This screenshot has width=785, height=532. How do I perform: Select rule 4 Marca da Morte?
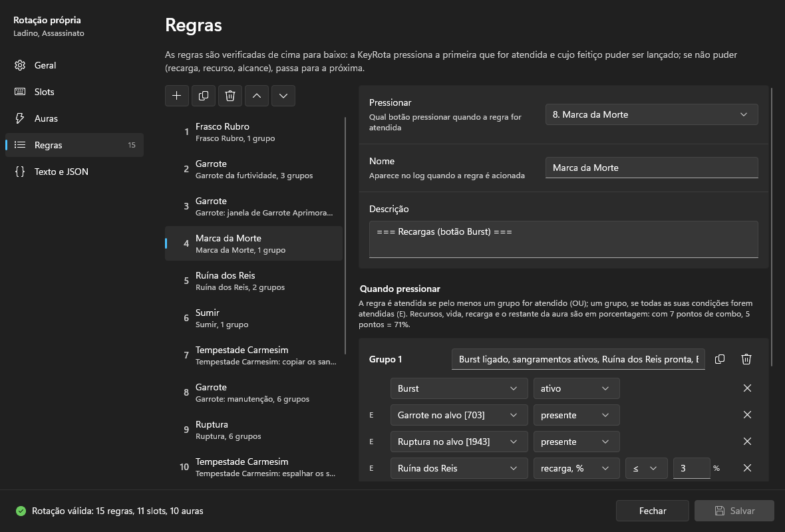(x=254, y=243)
